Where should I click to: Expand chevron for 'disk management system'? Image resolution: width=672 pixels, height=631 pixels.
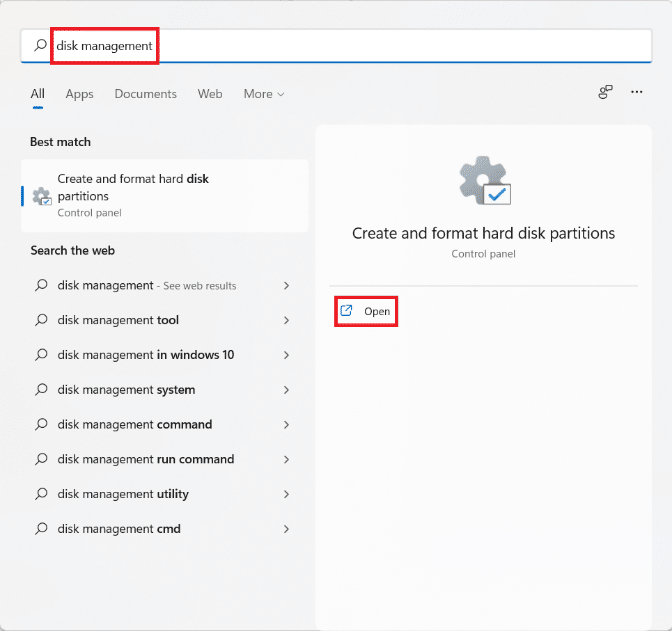tap(286, 390)
